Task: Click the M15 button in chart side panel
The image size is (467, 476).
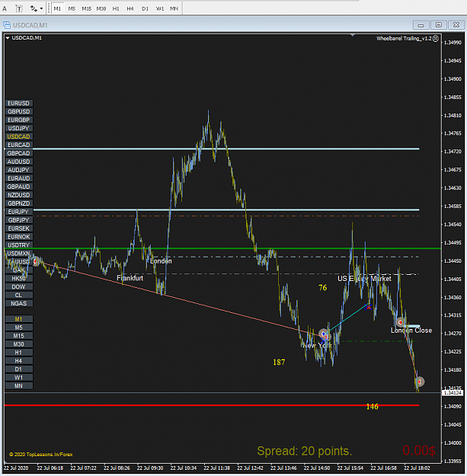Action: click(19, 336)
